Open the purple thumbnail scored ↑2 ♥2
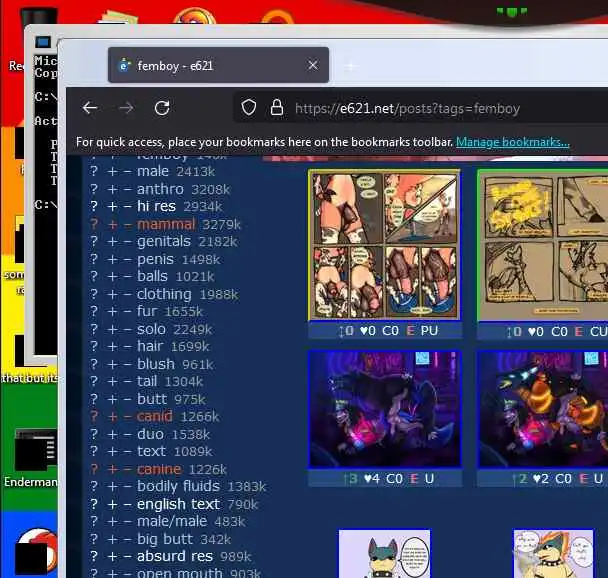This screenshot has width=608, height=578. pos(543,409)
